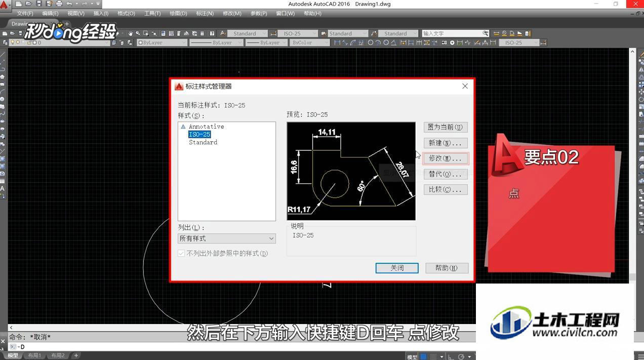Switch to the 模型 model tab

(13, 355)
